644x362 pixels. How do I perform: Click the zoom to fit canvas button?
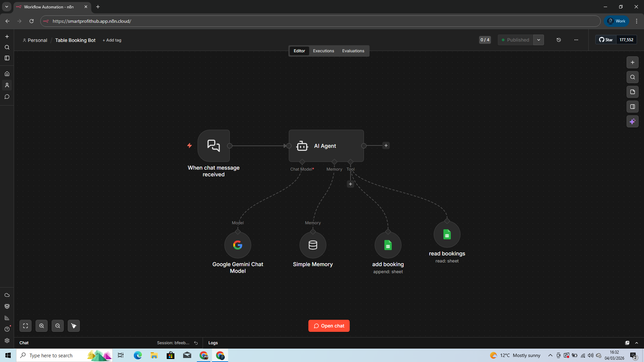click(x=25, y=326)
